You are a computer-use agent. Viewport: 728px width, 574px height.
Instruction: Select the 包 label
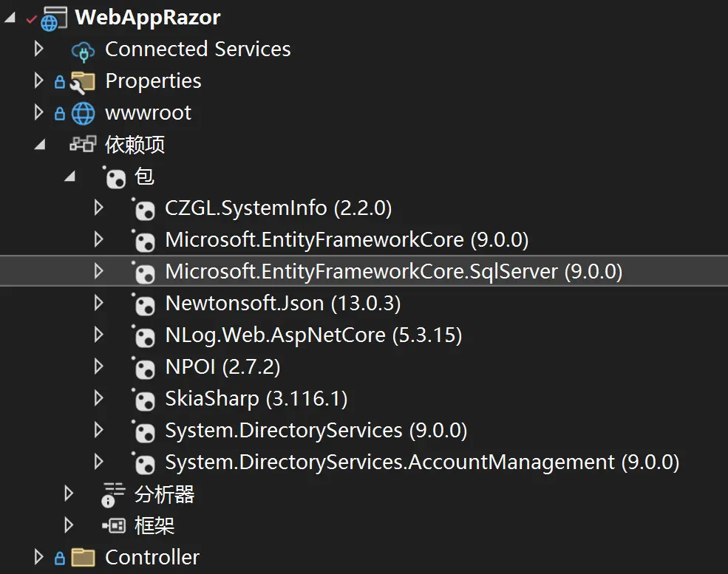pos(144,177)
